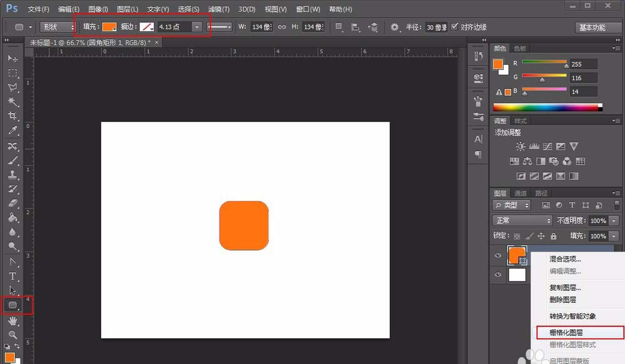Select the Horizontal Type tool
625x364 pixels.
point(12,275)
